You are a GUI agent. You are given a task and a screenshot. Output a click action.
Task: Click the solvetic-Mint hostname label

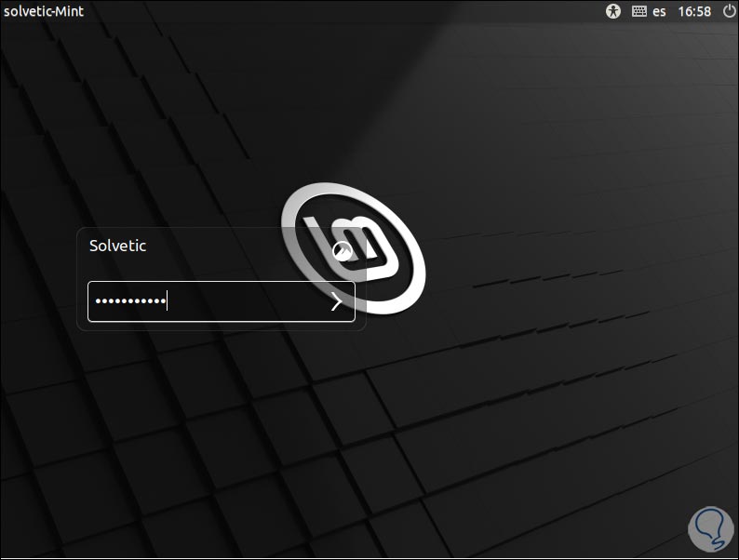click(x=44, y=11)
